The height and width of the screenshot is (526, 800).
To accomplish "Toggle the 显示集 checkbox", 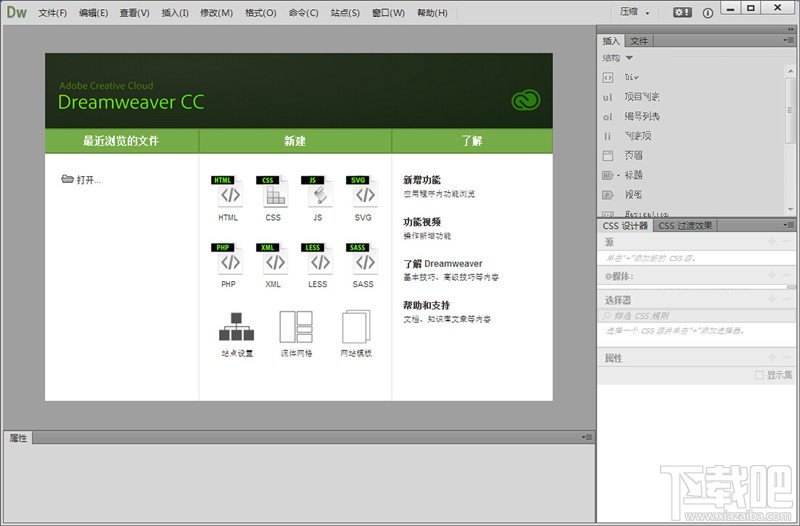I will pyautogui.click(x=759, y=375).
